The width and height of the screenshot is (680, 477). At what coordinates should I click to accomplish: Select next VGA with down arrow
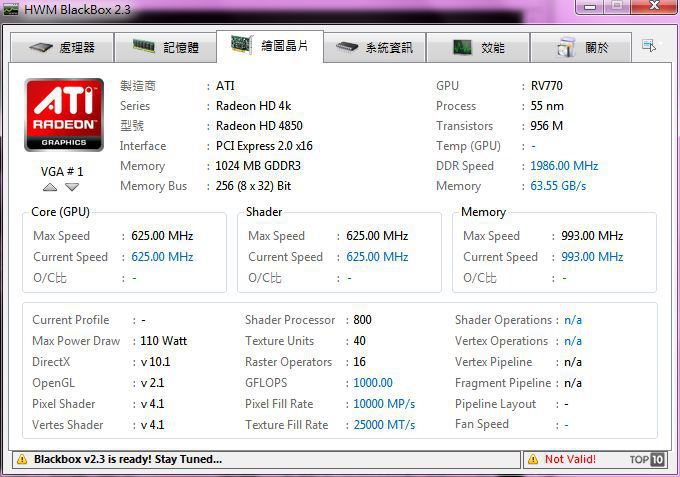(72, 187)
